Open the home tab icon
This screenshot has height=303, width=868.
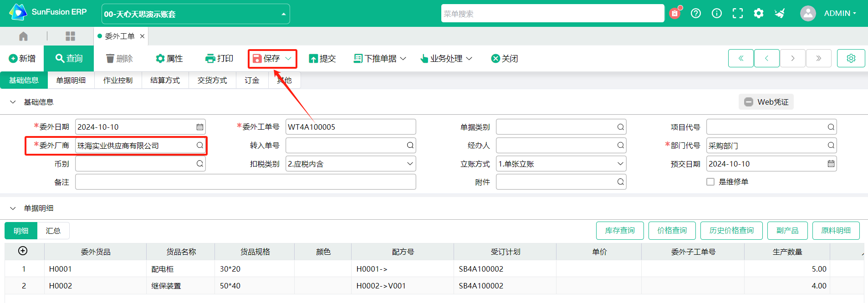click(x=24, y=36)
